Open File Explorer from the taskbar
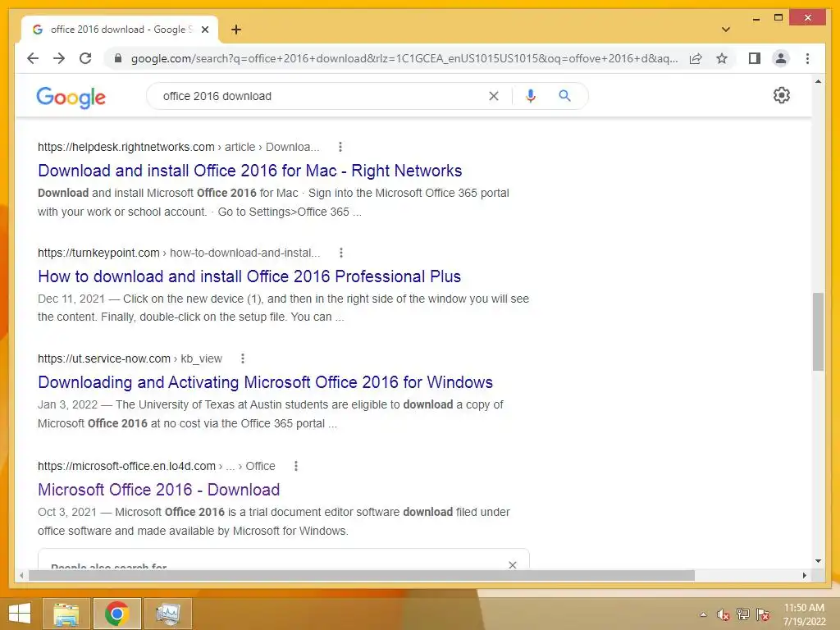The height and width of the screenshot is (630, 840). pos(66,614)
